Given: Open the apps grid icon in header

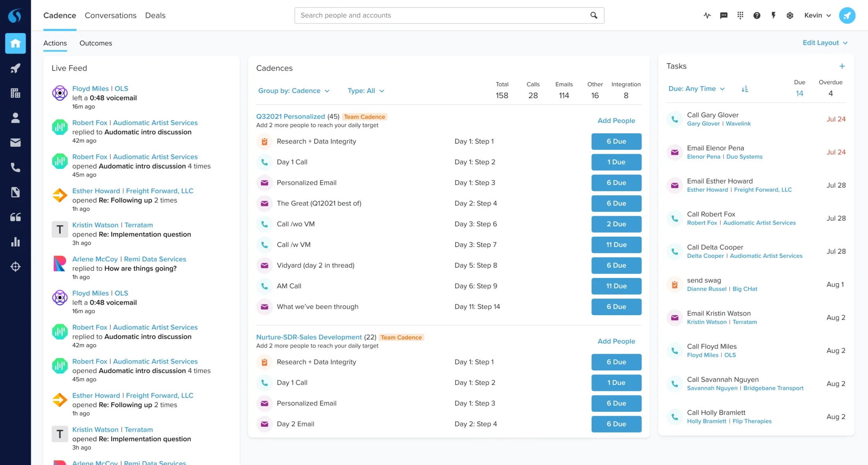Looking at the screenshot, I should click(740, 15).
